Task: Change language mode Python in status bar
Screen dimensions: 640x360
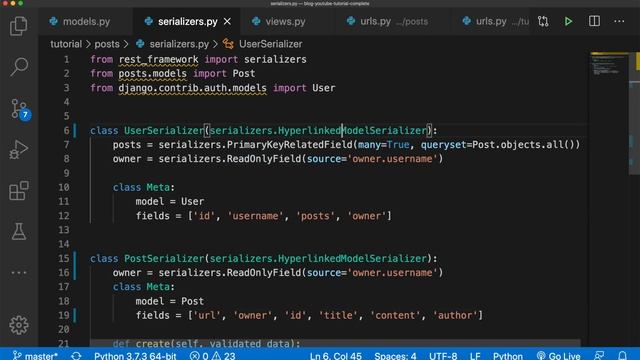Action: pos(508,356)
